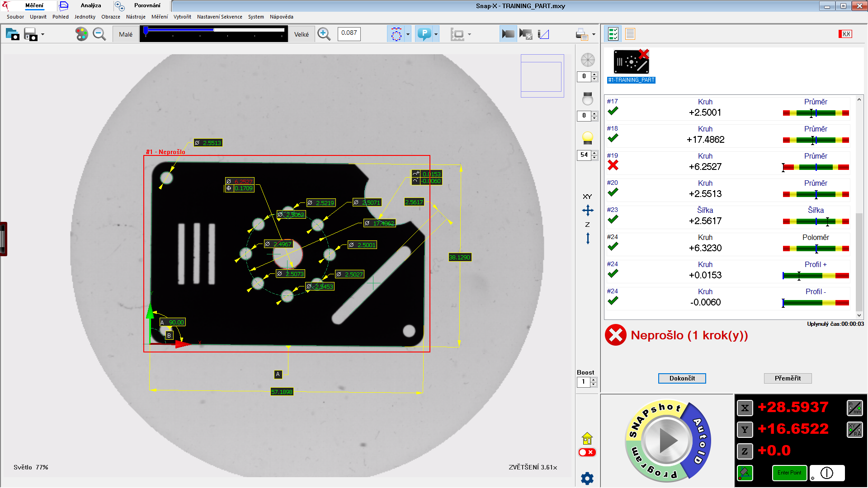Select the #1-TRAINING_PART thumbnail
The width and height of the screenshot is (868, 488).
(x=631, y=66)
